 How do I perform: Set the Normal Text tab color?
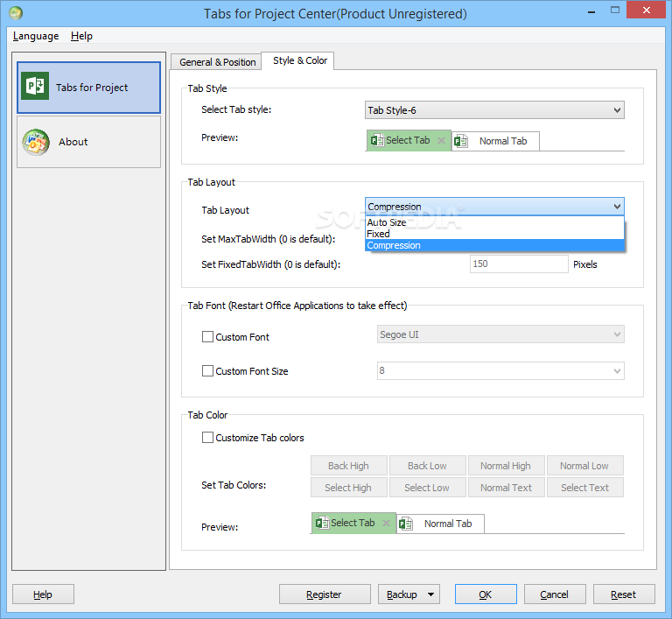pos(506,488)
